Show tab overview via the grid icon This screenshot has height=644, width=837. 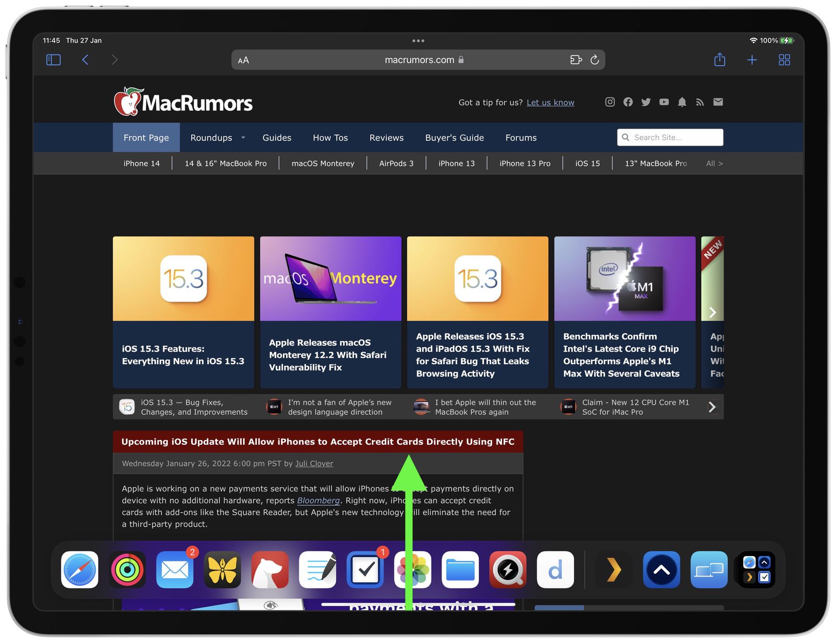(x=784, y=60)
